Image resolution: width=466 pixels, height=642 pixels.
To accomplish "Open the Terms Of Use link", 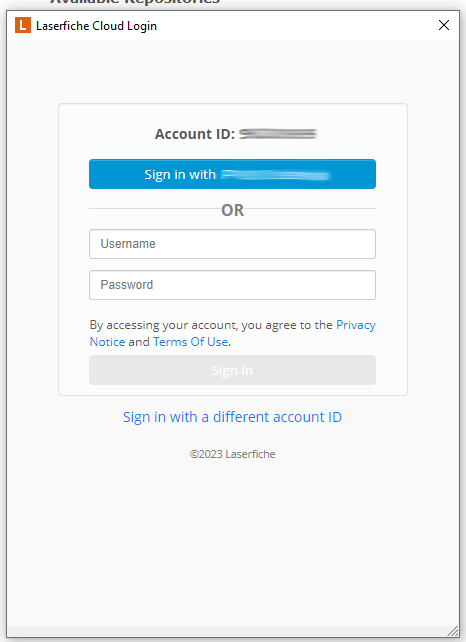I will [x=191, y=342].
